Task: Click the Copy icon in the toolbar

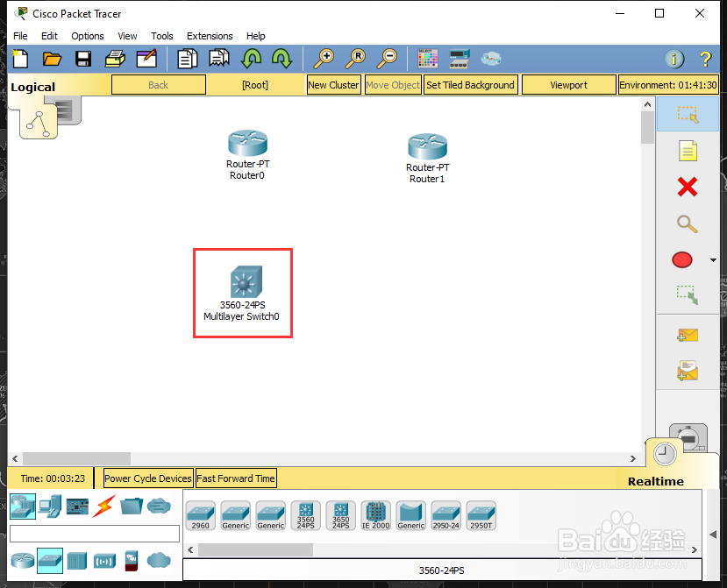Action: click(x=188, y=59)
